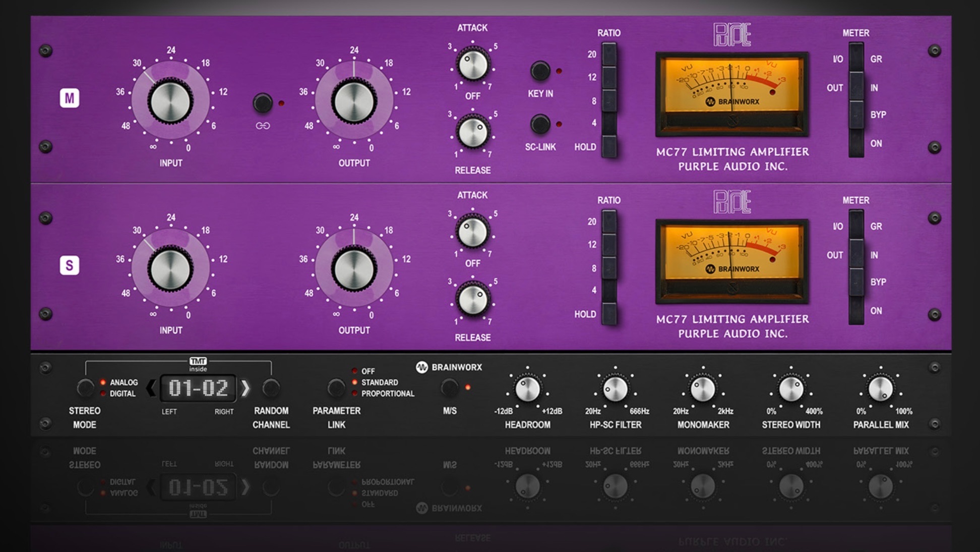The width and height of the screenshot is (980, 552).
Task: Click the M channel badge icon
Action: tap(70, 98)
